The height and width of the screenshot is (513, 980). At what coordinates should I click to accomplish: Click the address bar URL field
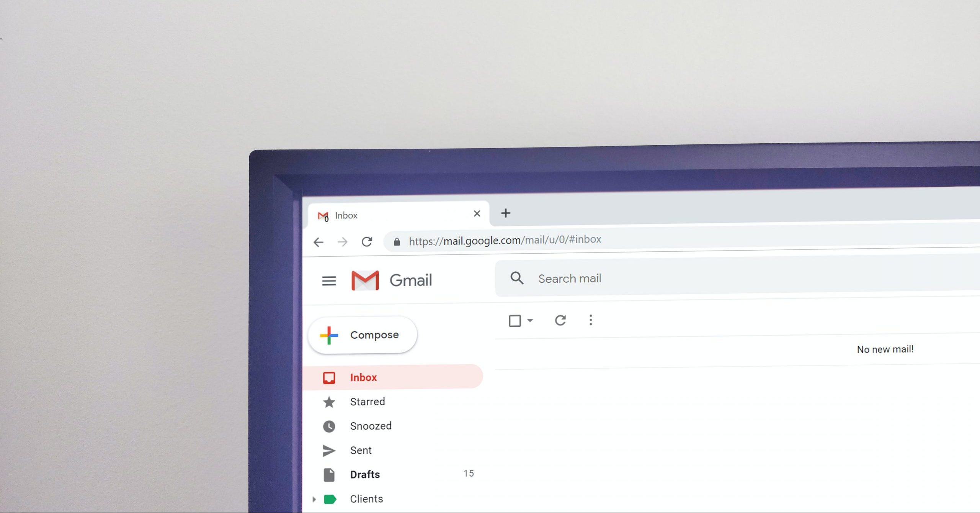[506, 240]
